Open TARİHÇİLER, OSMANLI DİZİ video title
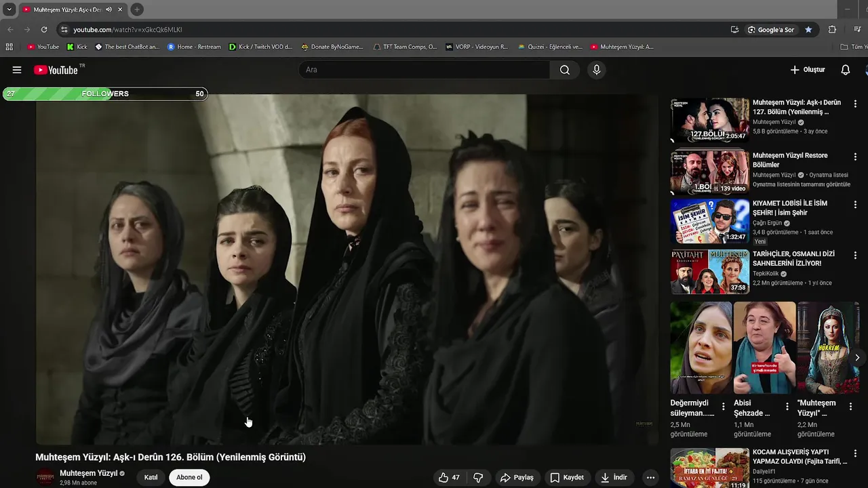868x488 pixels. coord(793,258)
